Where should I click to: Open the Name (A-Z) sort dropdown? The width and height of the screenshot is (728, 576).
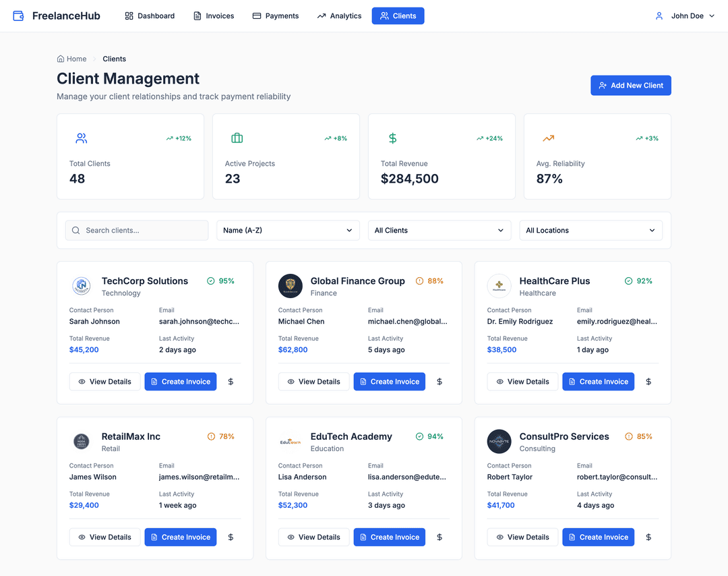(288, 231)
